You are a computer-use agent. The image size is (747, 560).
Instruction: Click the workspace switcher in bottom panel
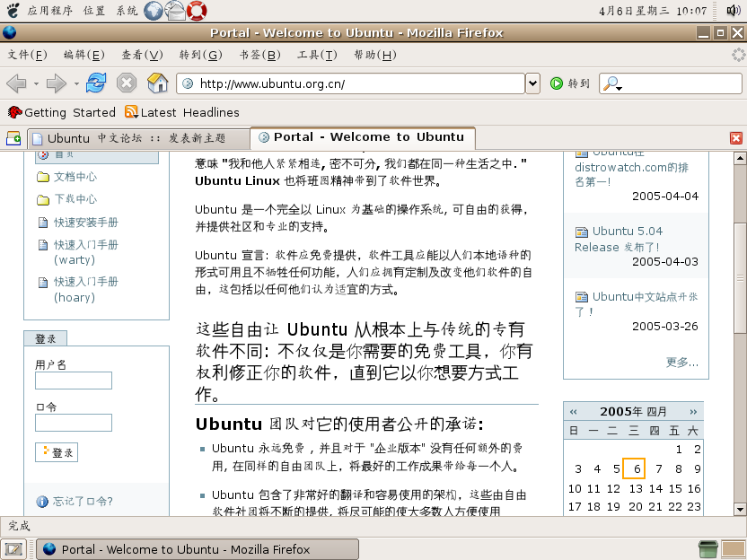pos(734,549)
